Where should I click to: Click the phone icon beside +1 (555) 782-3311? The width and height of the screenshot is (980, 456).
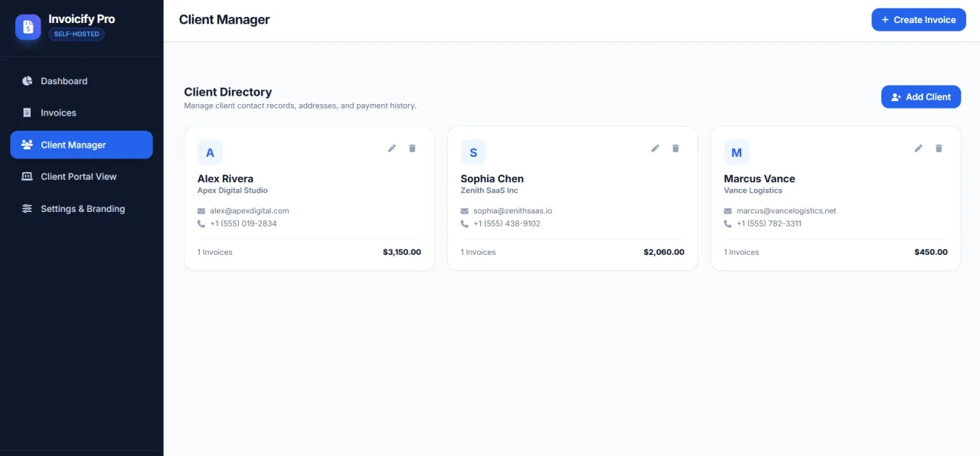coord(728,224)
